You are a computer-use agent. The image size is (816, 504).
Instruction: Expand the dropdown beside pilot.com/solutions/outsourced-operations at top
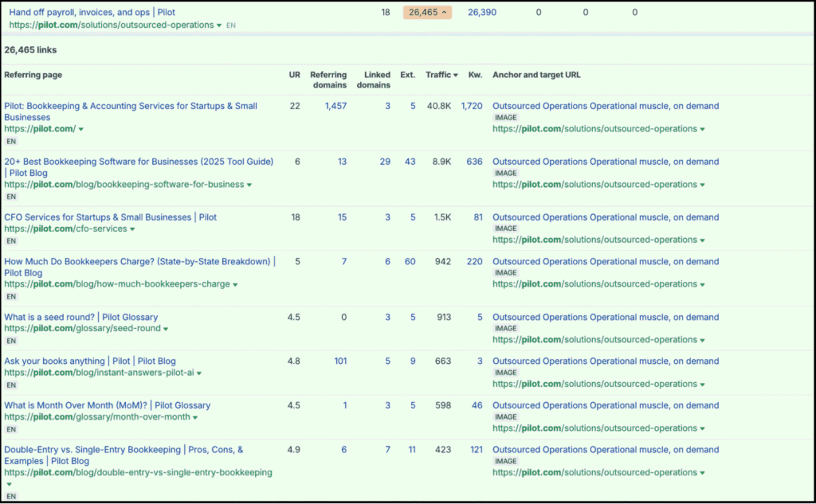click(x=218, y=25)
